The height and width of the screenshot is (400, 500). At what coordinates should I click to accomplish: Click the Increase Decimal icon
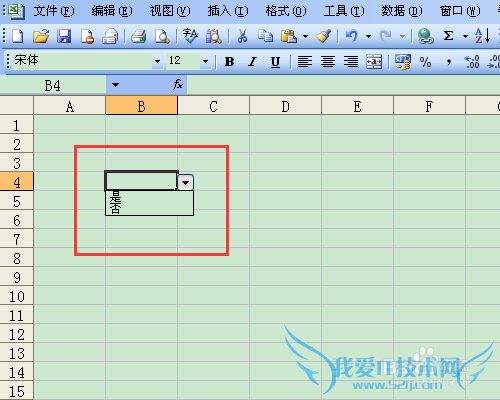(x=472, y=62)
